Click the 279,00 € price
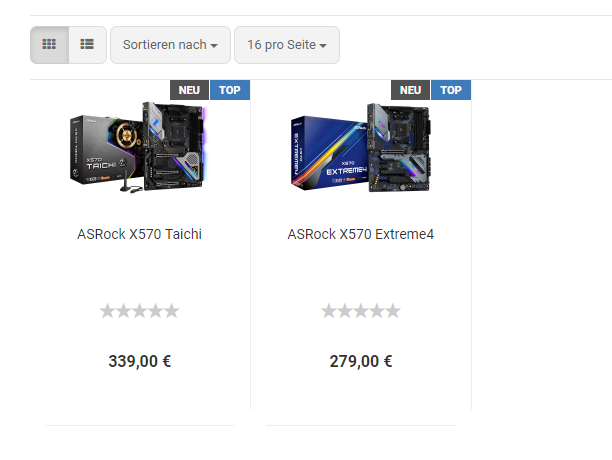Image resolution: width=612 pixels, height=460 pixels. click(361, 361)
